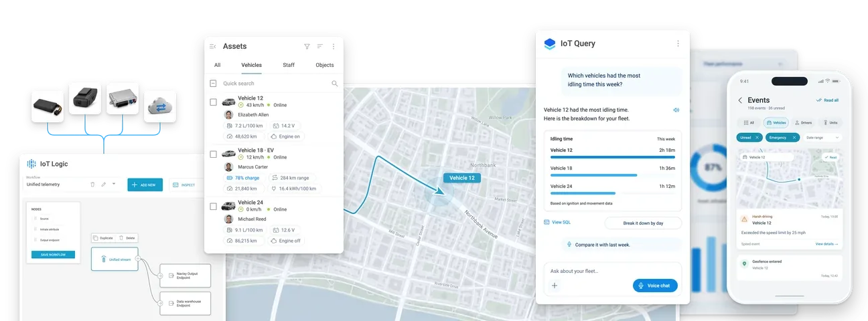Click the Vehicle 12 idling time bar

[613, 157]
